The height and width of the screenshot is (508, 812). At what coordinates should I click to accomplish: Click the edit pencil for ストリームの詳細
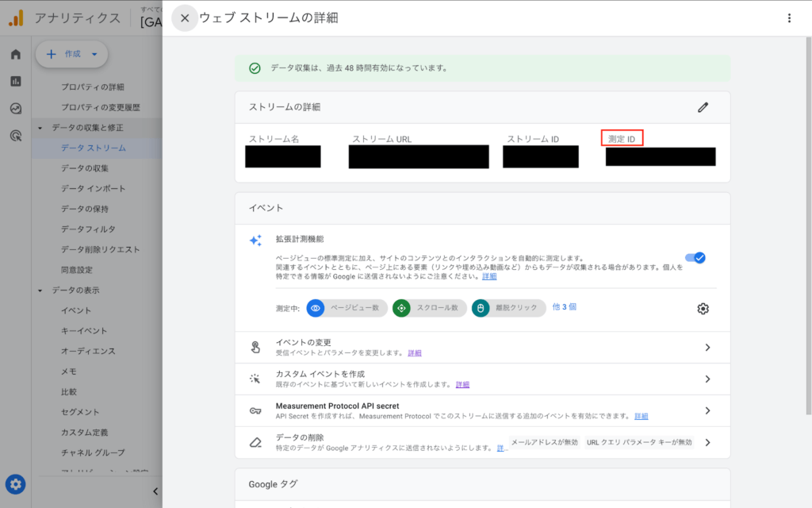(x=703, y=107)
